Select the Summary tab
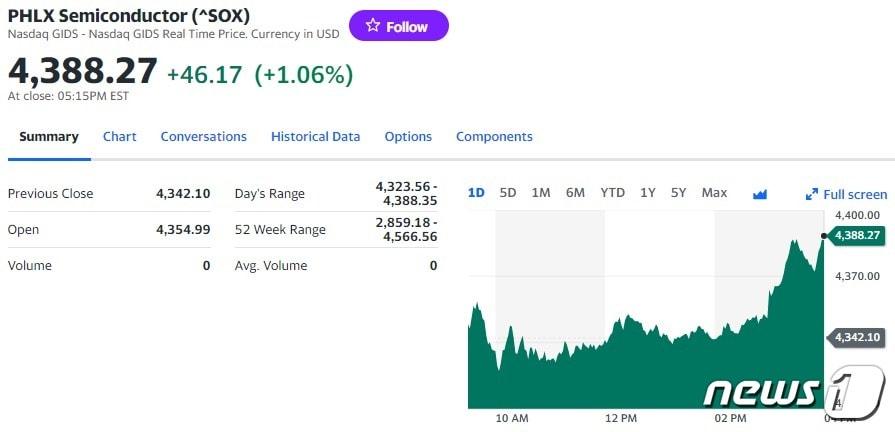Image resolution: width=895 pixels, height=432 pixels. click(x=48, y=136)
